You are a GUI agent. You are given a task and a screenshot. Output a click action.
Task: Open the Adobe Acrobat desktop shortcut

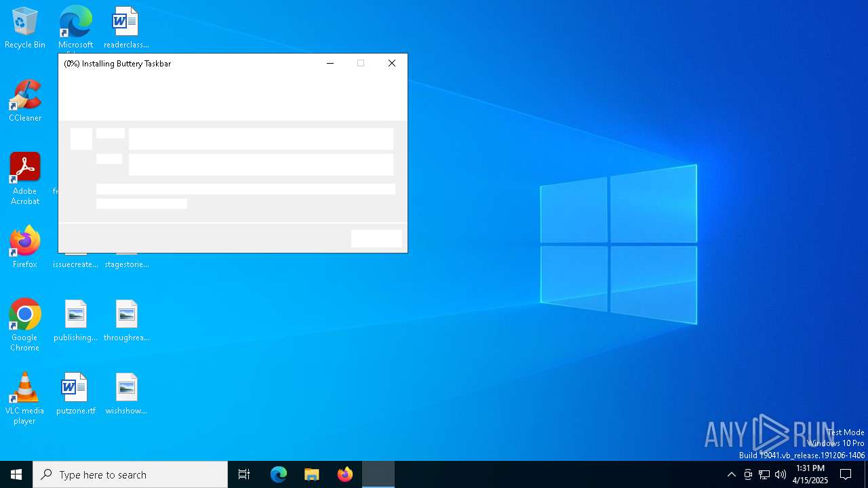click(x=25, y=178)
